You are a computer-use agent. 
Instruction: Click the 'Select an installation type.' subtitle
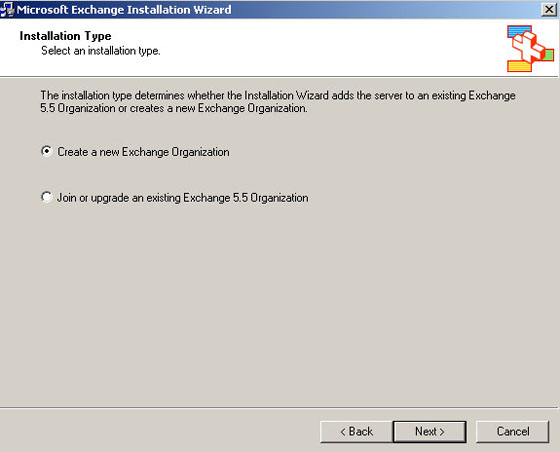point(101,51)
